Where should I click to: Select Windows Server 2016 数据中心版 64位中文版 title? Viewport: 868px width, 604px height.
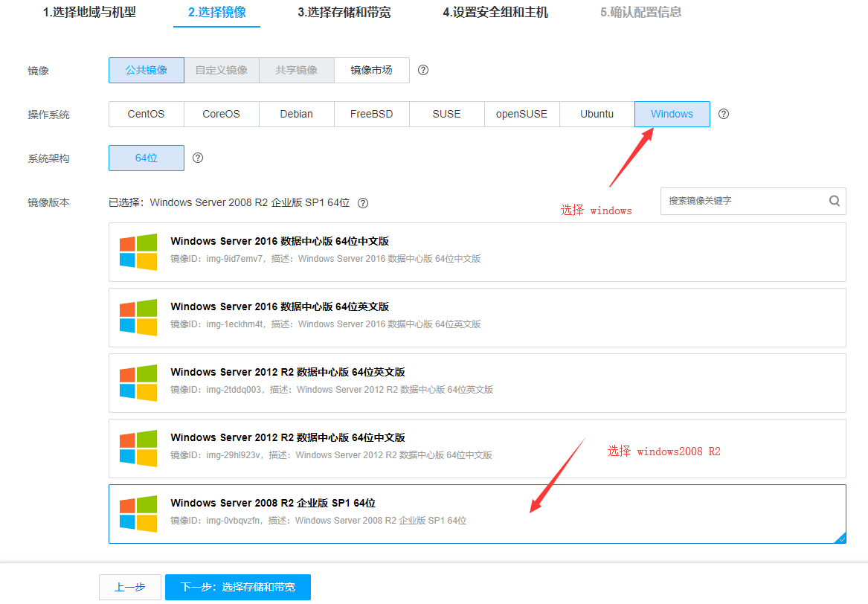280,242
